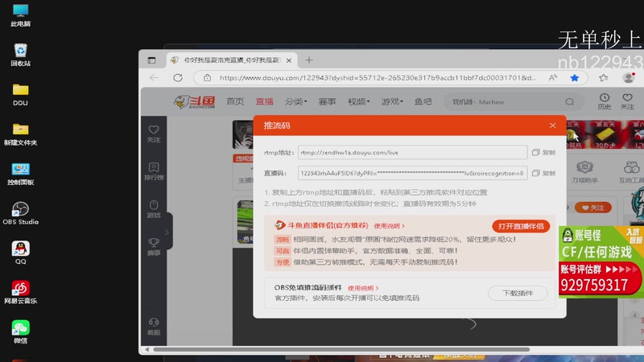
Task: Refresh the Douyu page
Action: pos(177,77)
